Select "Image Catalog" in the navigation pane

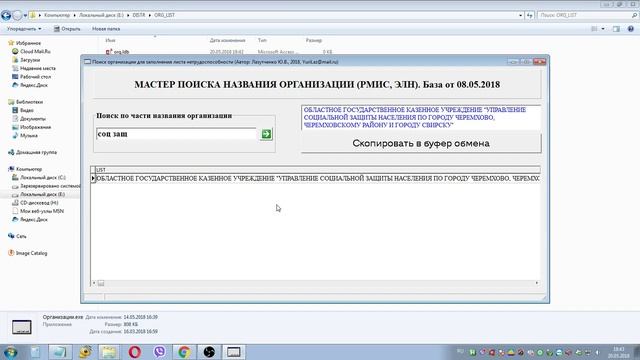31,253
